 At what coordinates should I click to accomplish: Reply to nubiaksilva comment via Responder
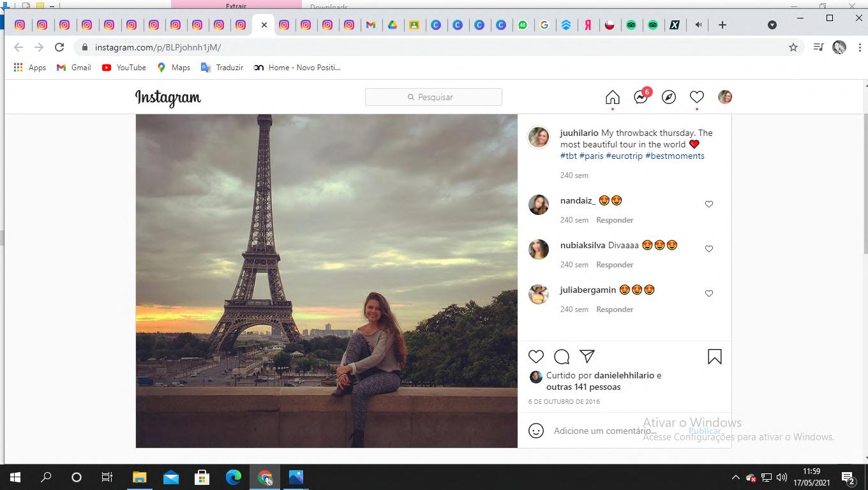coord(615,265)
